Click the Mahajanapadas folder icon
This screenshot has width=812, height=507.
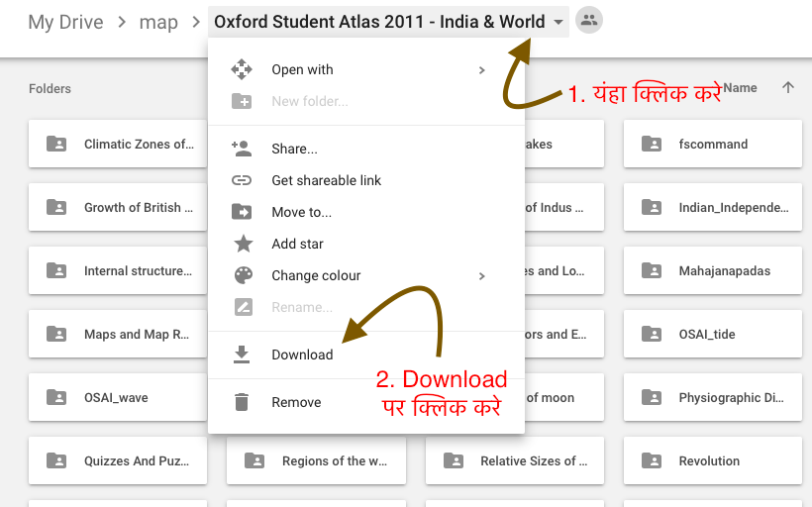coord(652,270)
